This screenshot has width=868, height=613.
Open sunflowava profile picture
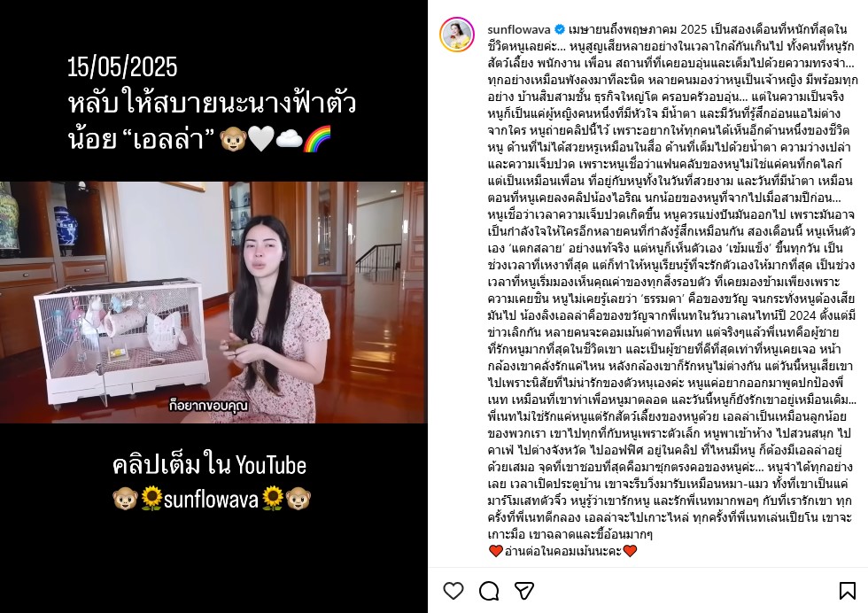[457, 35]
